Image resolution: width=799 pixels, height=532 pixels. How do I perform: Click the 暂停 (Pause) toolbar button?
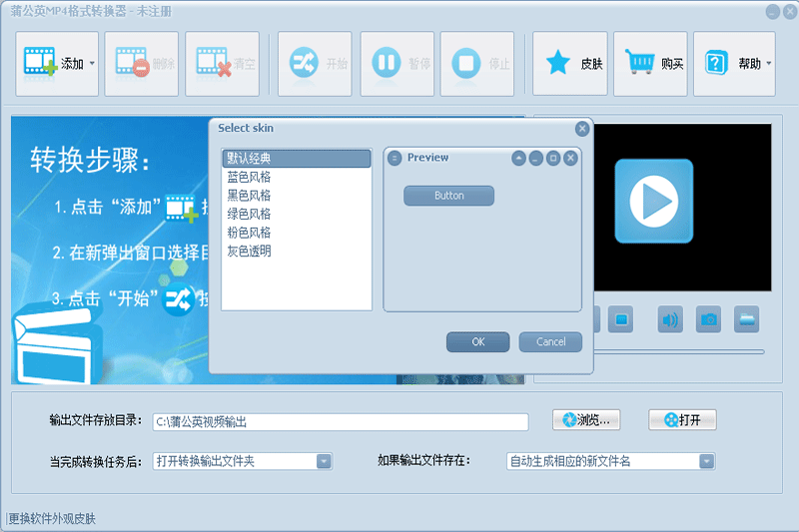(397, 64)
